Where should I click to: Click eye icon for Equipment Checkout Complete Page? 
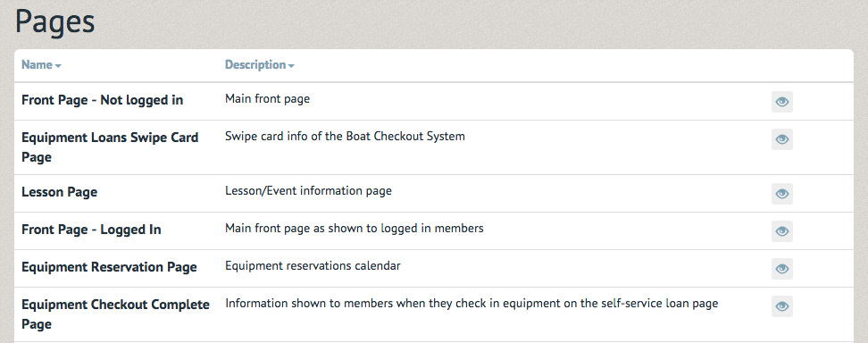[781, 307]
